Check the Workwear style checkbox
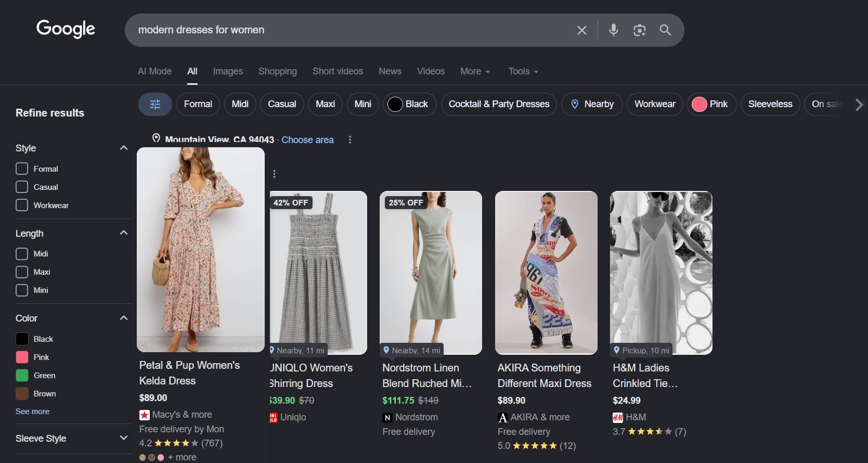868x463 pixels. (x=22, y=205)
